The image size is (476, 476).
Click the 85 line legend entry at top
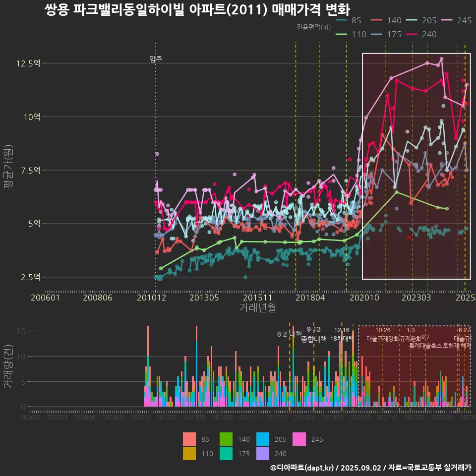click(x=348, y=20)
